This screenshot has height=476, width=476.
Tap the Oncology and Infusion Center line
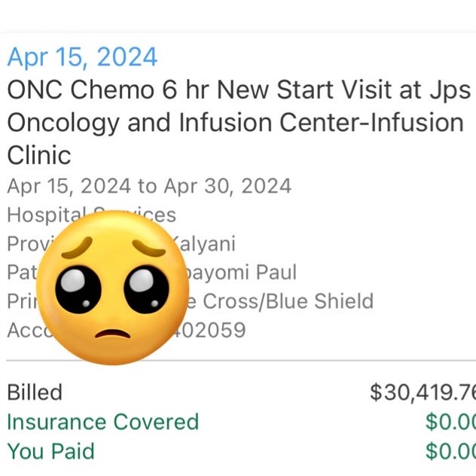(x=235, y=123)
